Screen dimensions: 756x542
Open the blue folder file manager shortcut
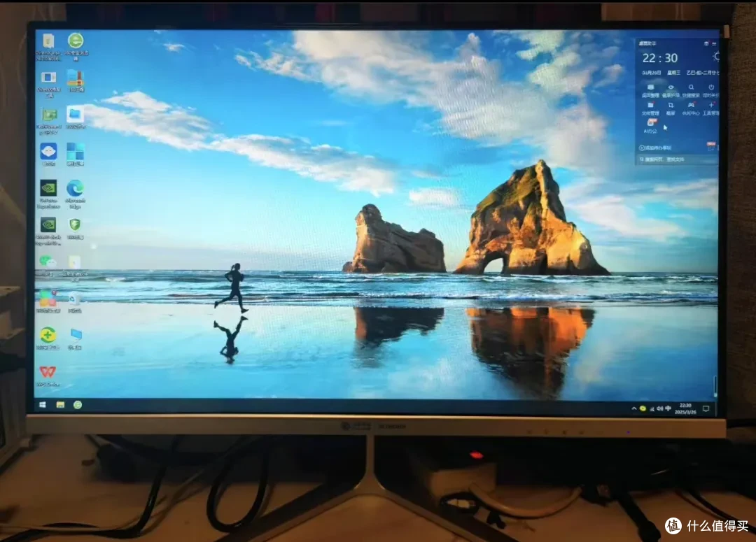coord(76,117)
